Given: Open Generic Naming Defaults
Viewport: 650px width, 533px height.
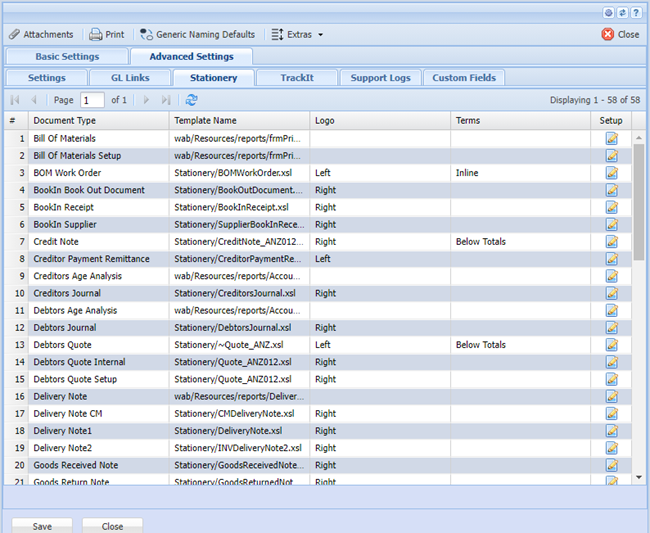Looking at the screenshot, I should tap(198, 34).
